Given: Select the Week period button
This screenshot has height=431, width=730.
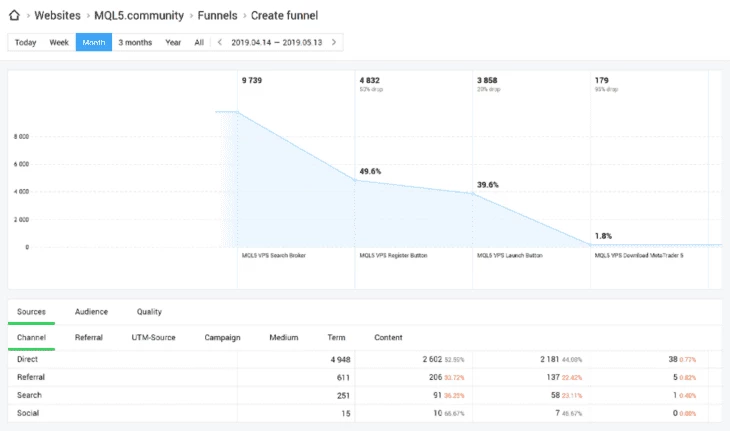Looking at the screenshot, I should pos(59,42).
